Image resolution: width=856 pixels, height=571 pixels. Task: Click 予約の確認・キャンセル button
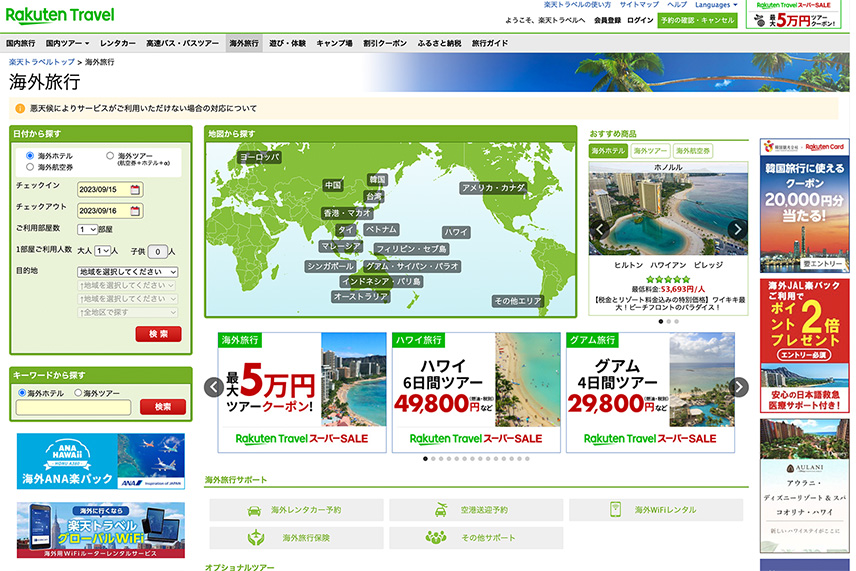point(697,20)
